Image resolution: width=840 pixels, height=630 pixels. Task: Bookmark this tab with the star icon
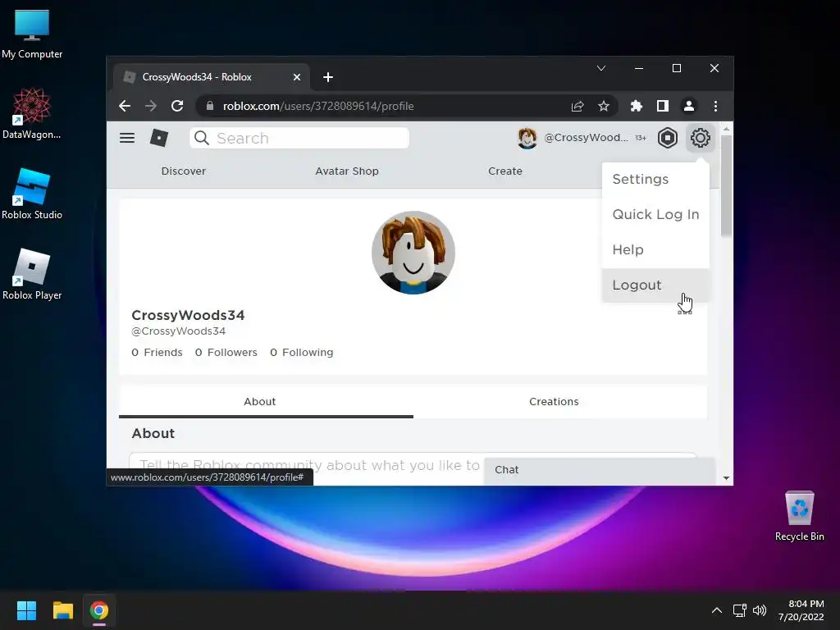pyautogui.click(x=604, y=106)
